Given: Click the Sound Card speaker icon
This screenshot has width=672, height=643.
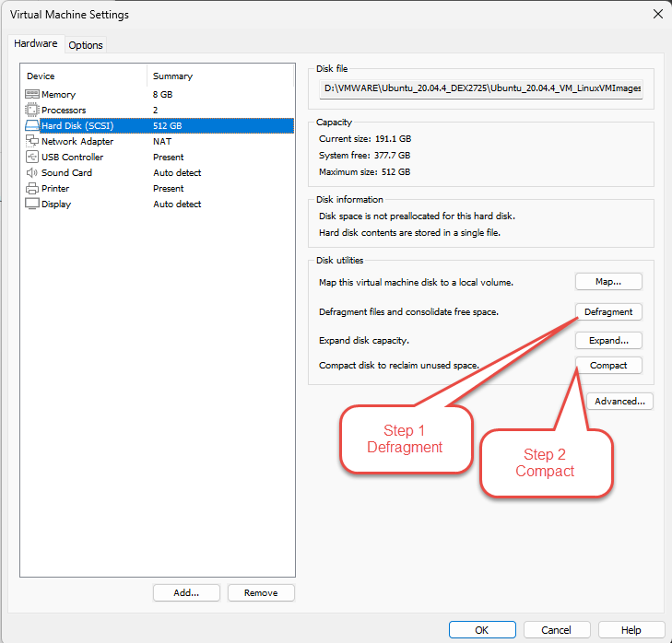Looking at the screenshot, I should pos(32,173).
